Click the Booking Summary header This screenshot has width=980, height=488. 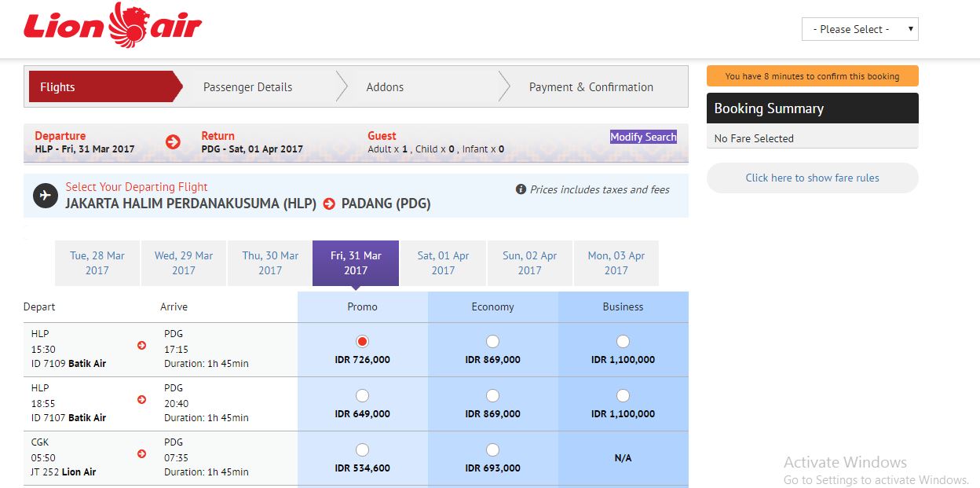pyautogui.click(x=813, y=108)
